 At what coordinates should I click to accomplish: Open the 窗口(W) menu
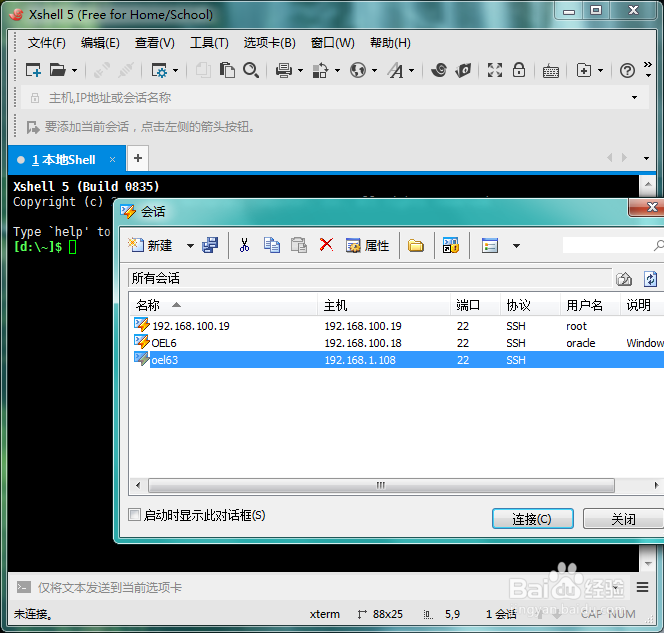tap(332, 43)
